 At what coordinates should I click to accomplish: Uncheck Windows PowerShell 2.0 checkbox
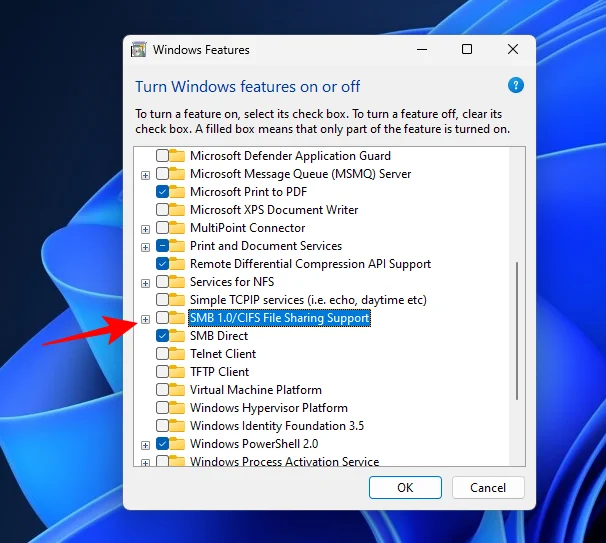[x=162, y=444]
